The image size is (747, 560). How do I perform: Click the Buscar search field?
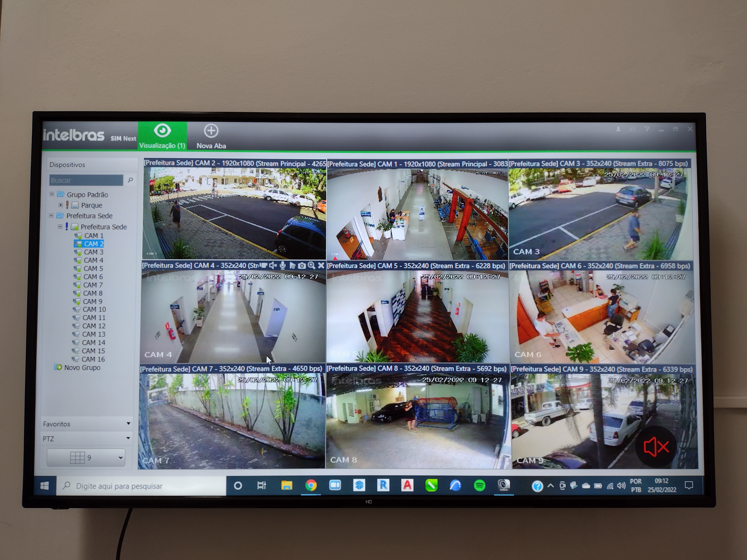point(86,180)
